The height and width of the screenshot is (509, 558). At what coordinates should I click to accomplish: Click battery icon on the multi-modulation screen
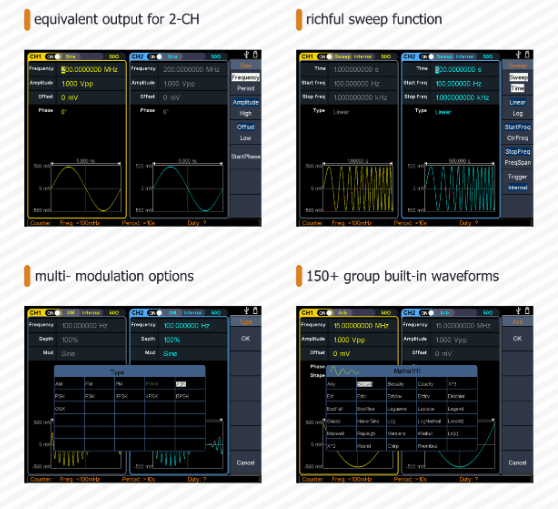click(x=255, y=311)
